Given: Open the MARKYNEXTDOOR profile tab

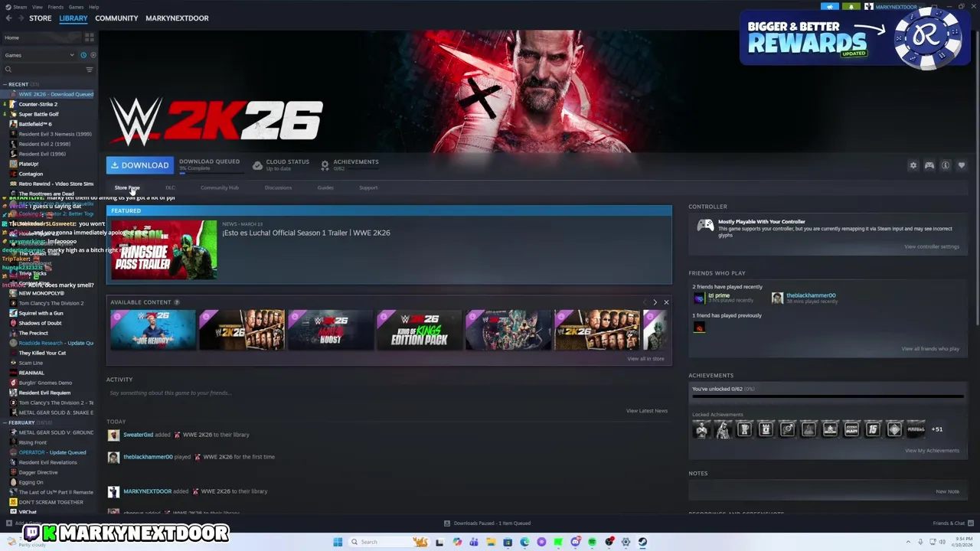Looking at the screenshot, I should [177, 18].
